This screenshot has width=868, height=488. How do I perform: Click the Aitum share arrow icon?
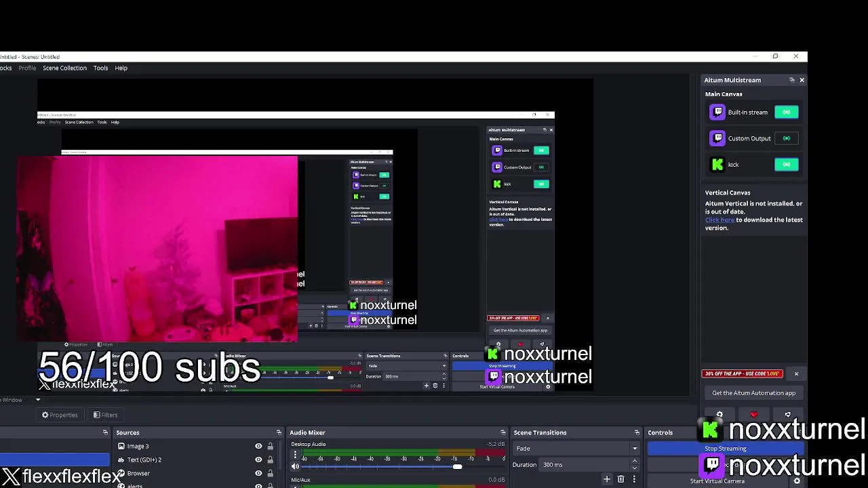point(787,414)
